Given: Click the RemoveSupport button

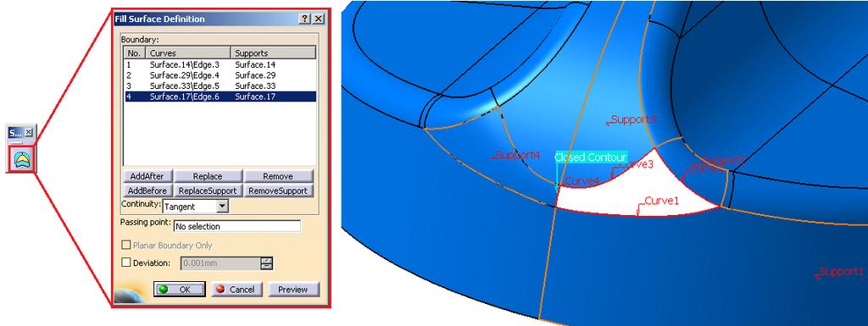Looking at the screenshot, I should point(278,191).
